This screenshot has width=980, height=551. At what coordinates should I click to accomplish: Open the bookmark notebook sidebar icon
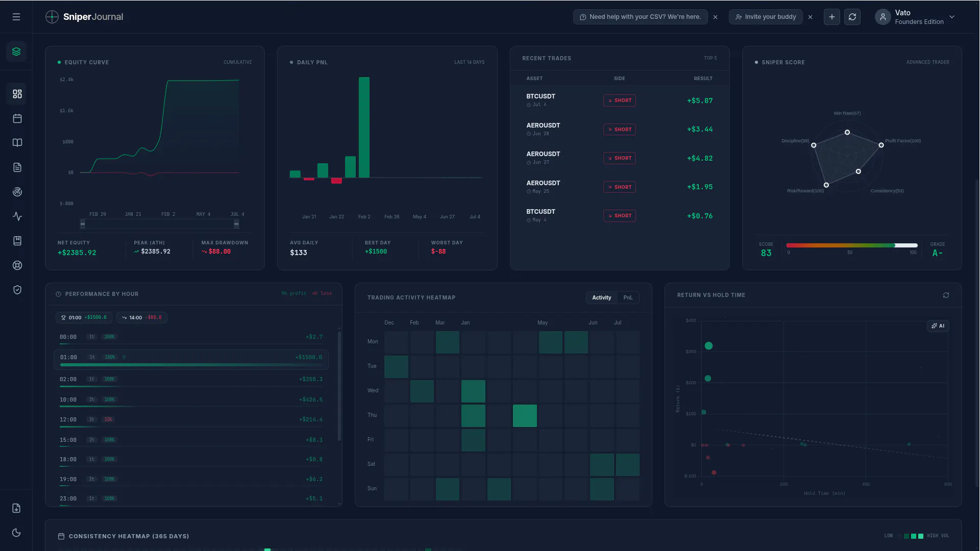click(x=17, y=241)
